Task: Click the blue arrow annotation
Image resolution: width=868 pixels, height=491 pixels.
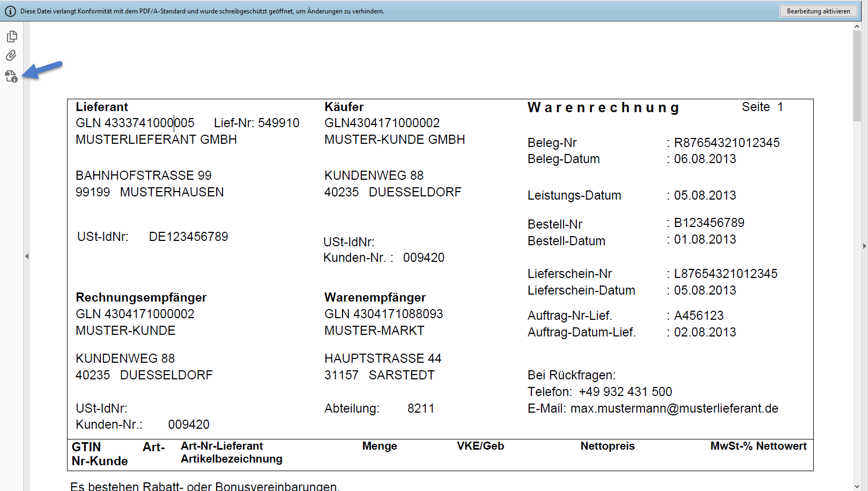Action: tap(44, 70)
